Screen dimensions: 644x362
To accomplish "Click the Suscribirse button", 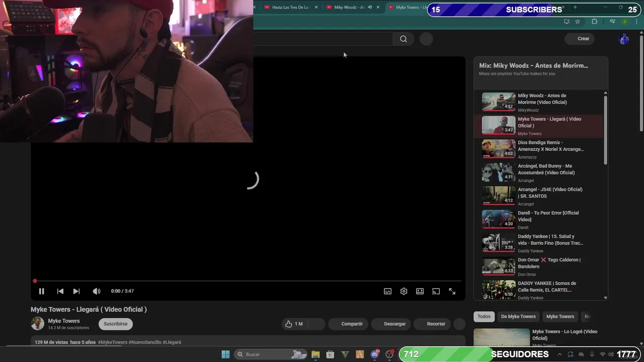I will 116,324.
